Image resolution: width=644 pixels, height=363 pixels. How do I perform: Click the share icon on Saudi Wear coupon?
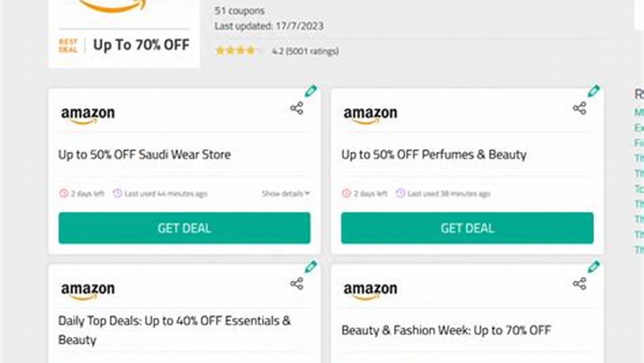[297, 107]
